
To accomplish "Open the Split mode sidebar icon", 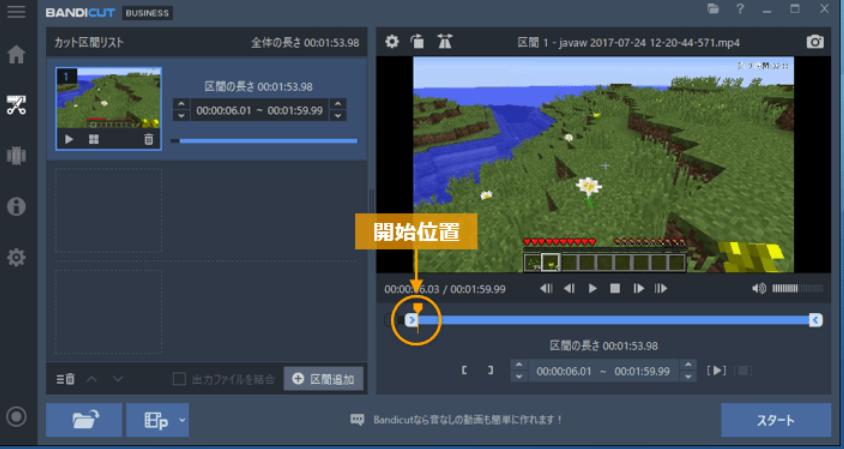I will point(16,156).
